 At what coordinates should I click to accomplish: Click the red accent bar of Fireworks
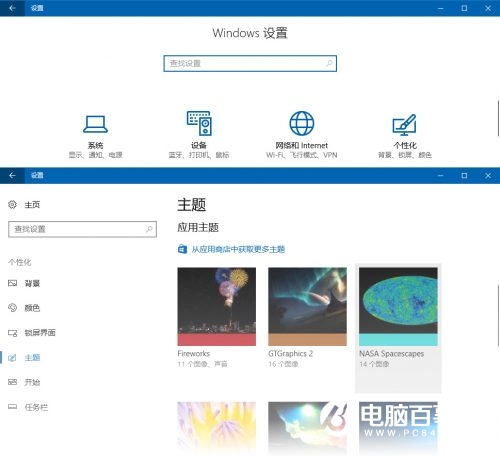(x=217, y=340)
